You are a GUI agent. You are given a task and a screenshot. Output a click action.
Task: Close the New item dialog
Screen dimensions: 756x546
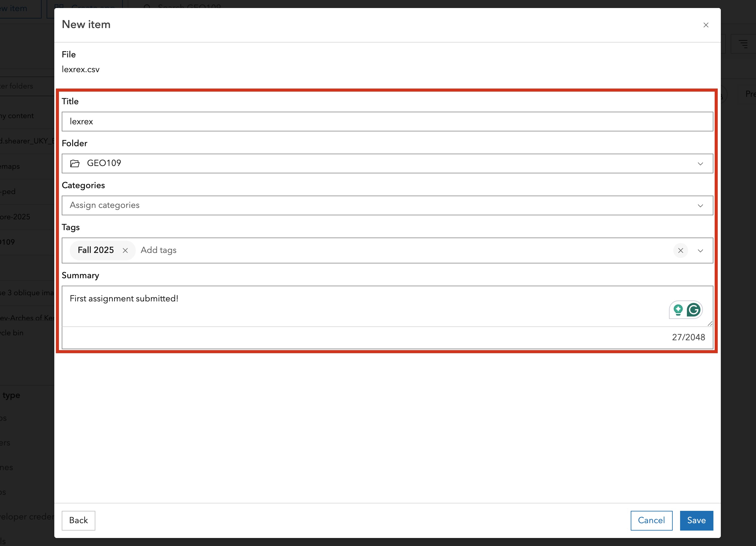coord(706,25)
